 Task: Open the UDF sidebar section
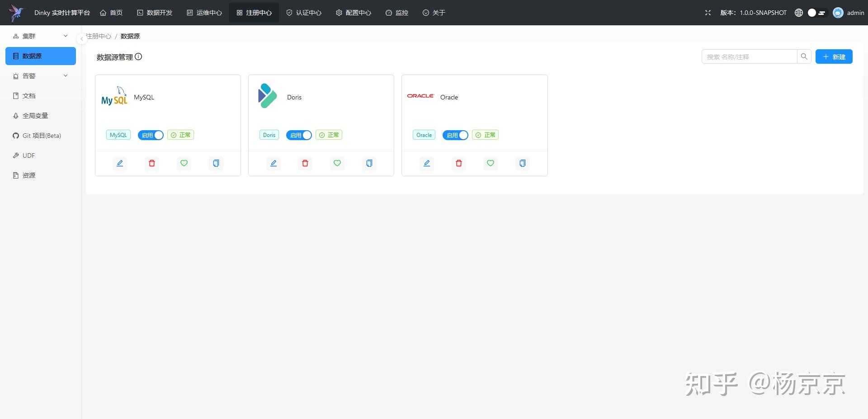[x=28, y=155]
